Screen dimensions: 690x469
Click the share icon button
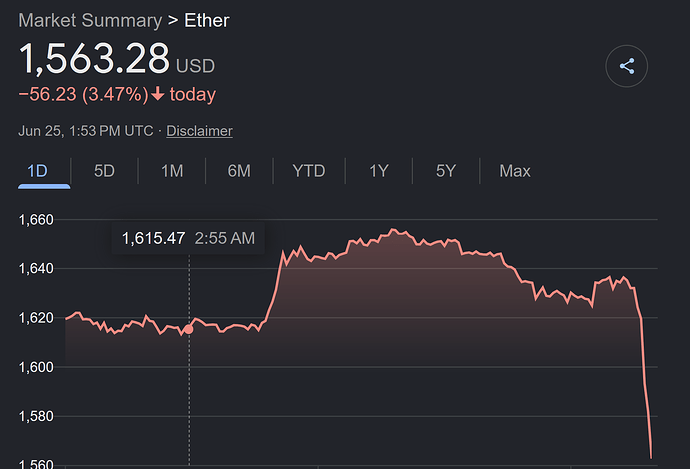pyautogui.click(x=626, y=66)
